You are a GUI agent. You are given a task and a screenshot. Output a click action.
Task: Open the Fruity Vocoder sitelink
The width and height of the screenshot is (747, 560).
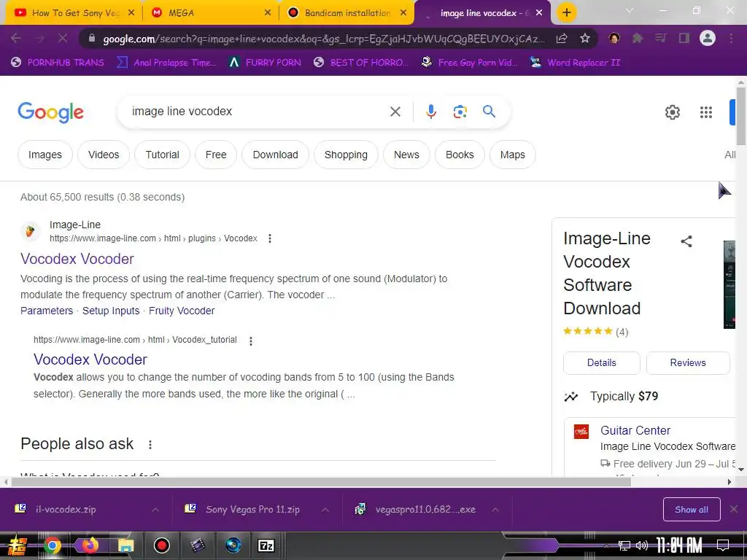[x=182, y=311]
